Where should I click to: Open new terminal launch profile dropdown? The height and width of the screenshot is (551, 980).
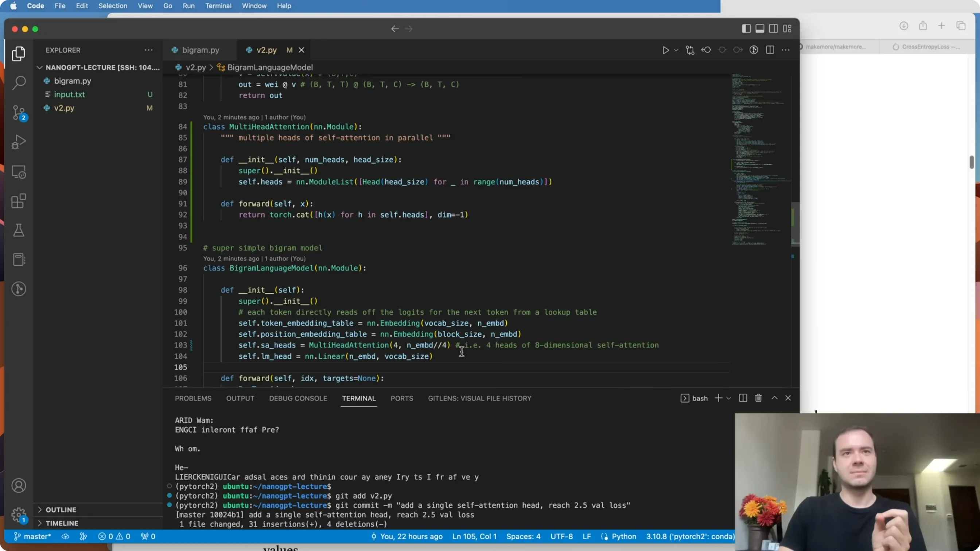pos(728,398)
